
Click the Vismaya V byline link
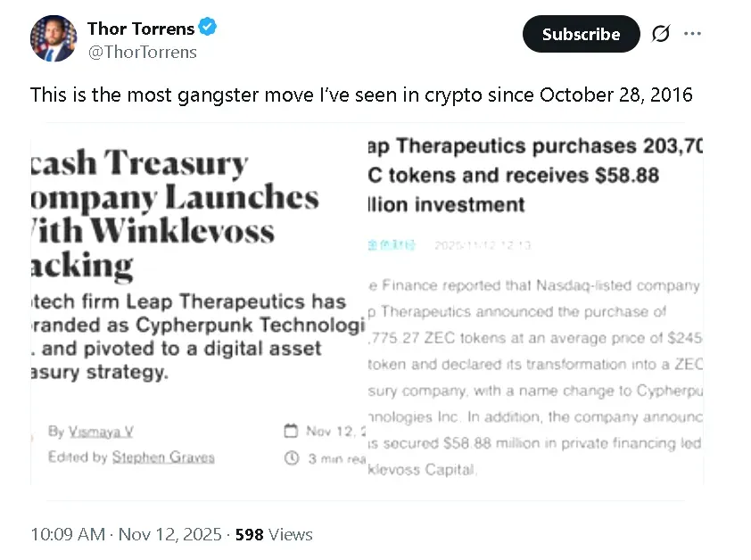tap(101, 431)
